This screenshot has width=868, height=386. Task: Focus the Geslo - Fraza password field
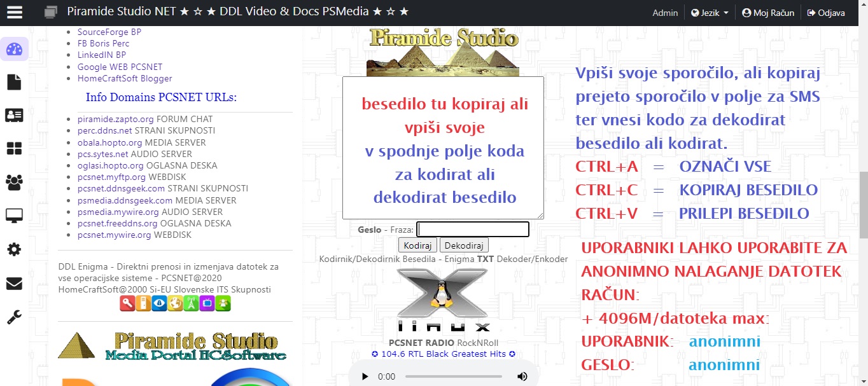point(473,229)
